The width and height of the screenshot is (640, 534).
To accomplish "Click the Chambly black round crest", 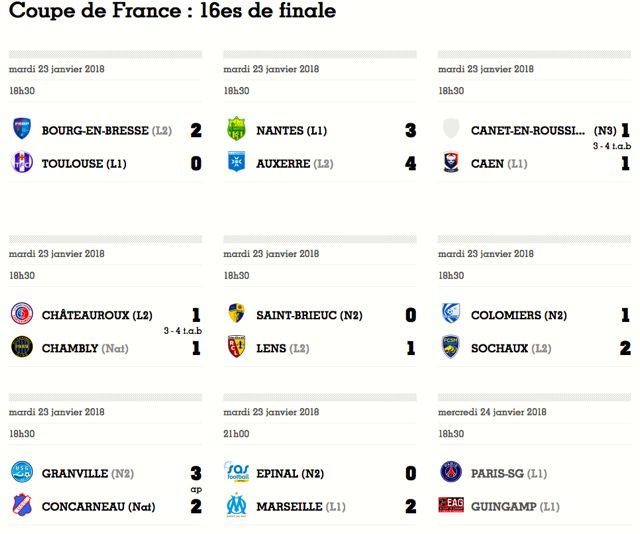I will coord(22,347).
